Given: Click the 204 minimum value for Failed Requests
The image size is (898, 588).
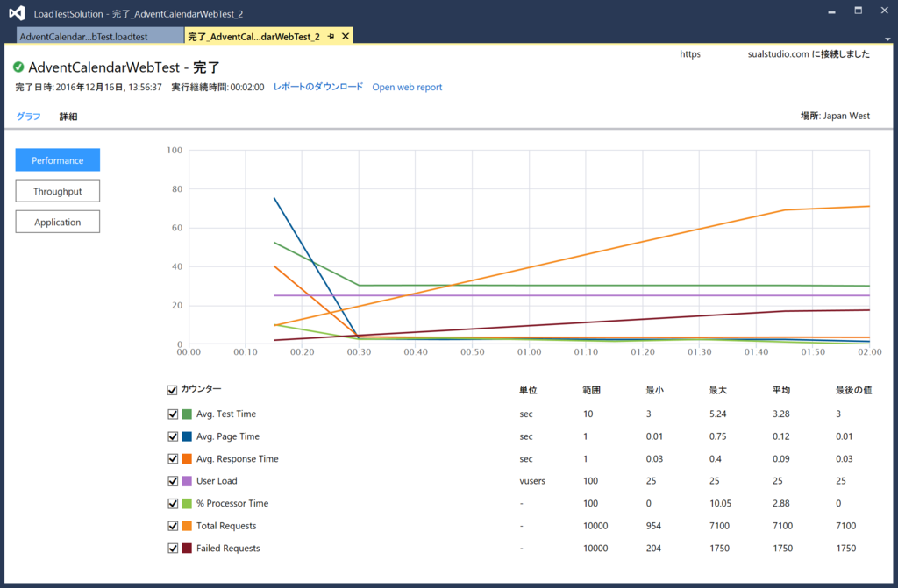Looking at the screenshot, I should [x=653, y=548].
